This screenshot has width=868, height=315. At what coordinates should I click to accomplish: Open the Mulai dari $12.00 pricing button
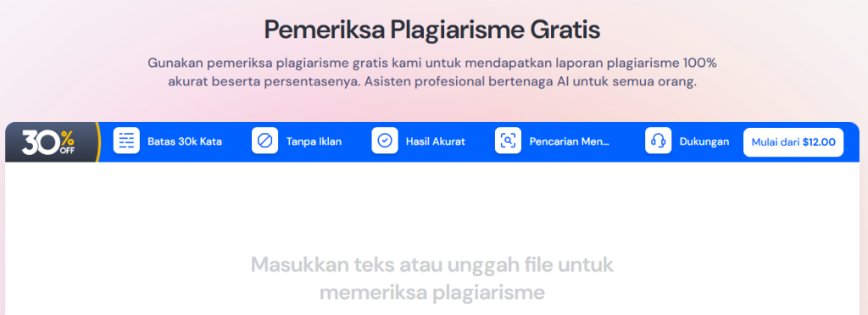[x=793, y=142]
